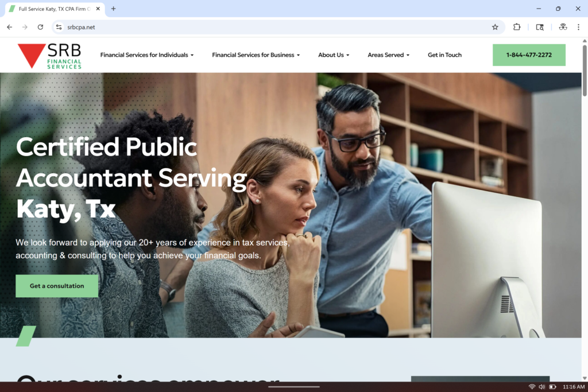Open the volume control in system tray
The image size is (588, 392).
pyautogui.click(x=541, y=387)
